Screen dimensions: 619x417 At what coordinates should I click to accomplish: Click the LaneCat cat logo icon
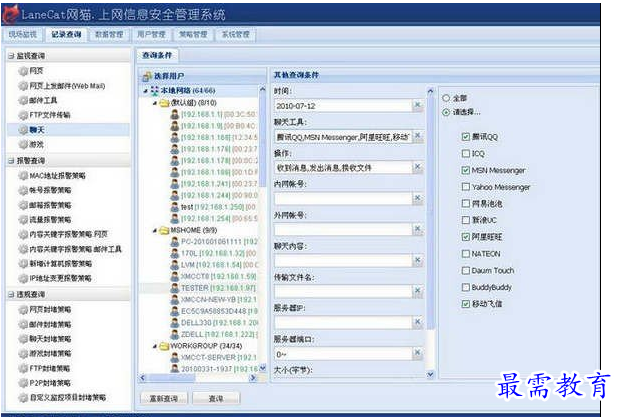click(x=13, y=13)
